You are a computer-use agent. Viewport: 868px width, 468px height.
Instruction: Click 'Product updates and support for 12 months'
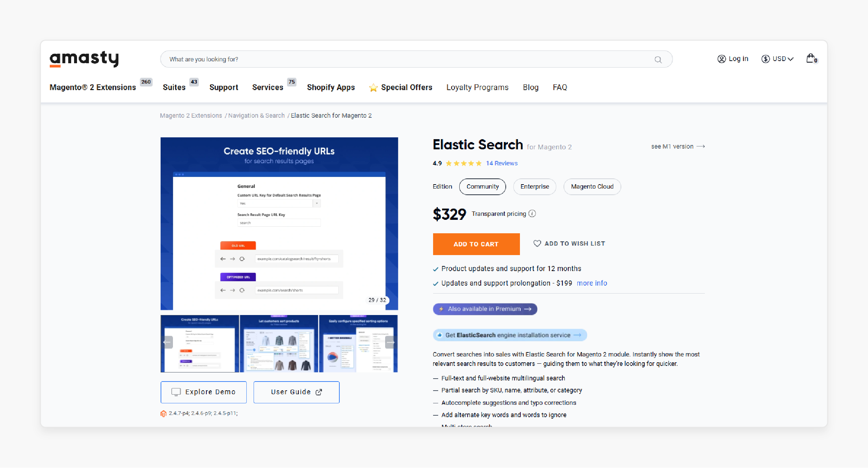click(511, 269)
